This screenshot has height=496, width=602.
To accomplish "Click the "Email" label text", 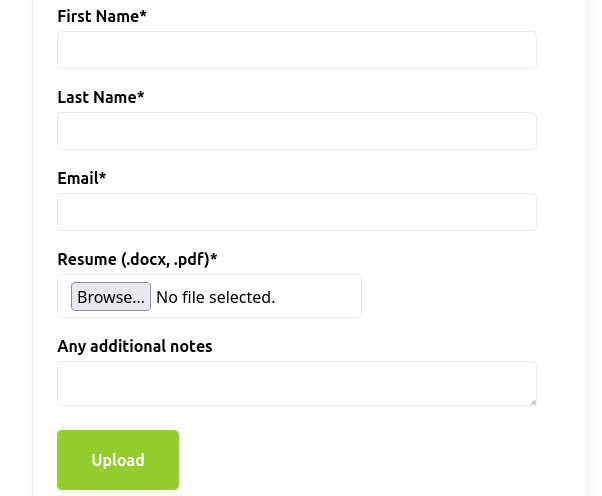I will (x=78, y=178).
